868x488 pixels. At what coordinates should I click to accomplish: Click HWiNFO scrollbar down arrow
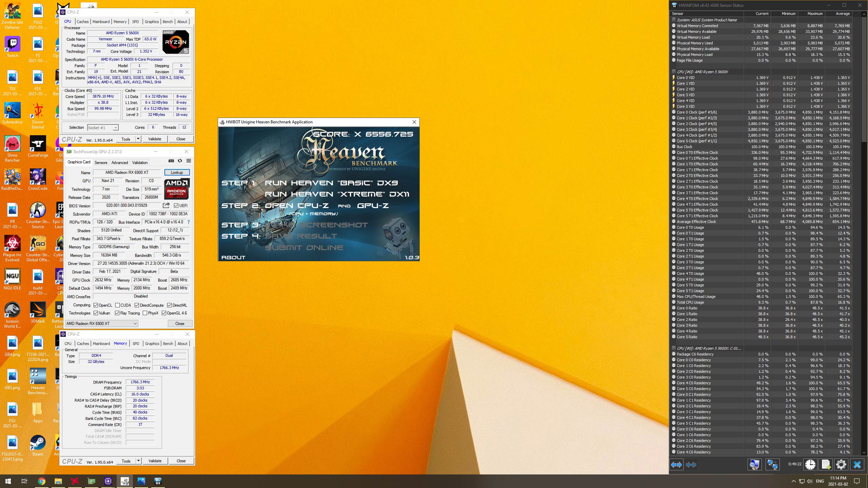click(865, 452)
